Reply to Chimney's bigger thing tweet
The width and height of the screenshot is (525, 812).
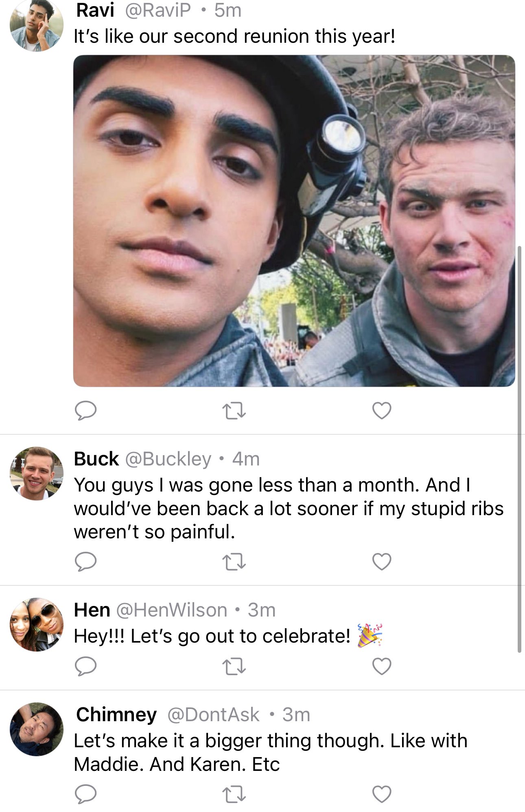pos(86,794)
